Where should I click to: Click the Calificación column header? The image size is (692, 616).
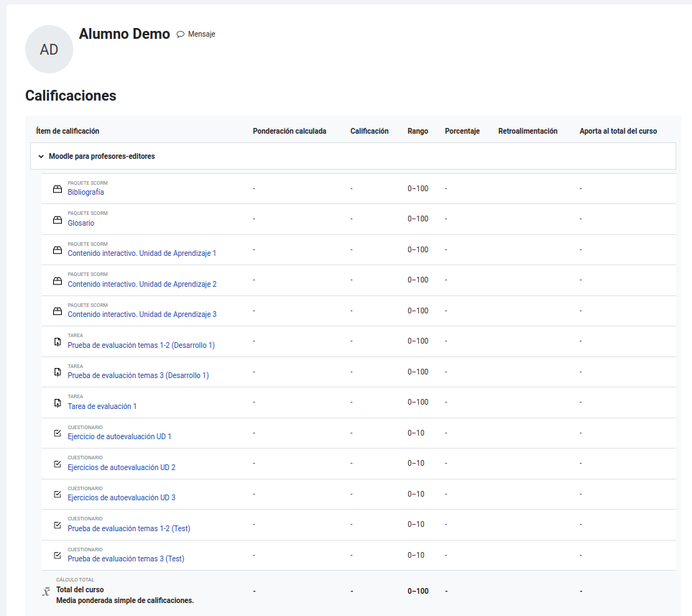coord(369,131)
